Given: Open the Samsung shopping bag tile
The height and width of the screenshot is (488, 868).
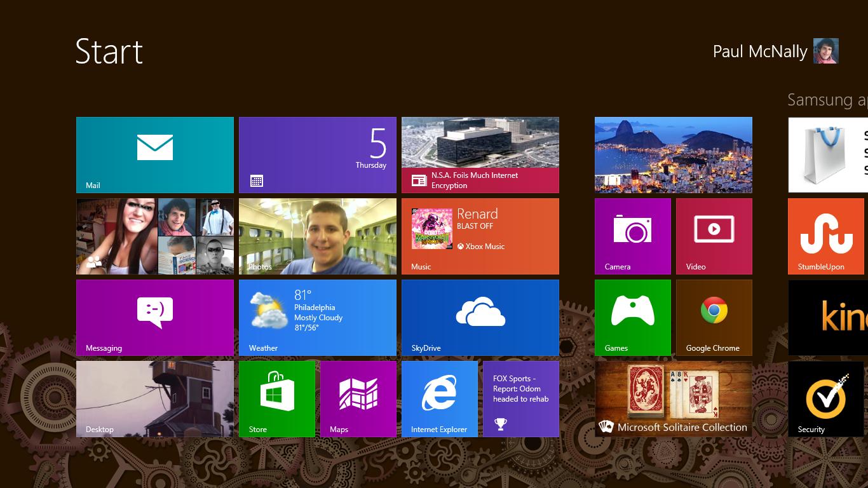Looking at the screenshot, I should (828, 155).
